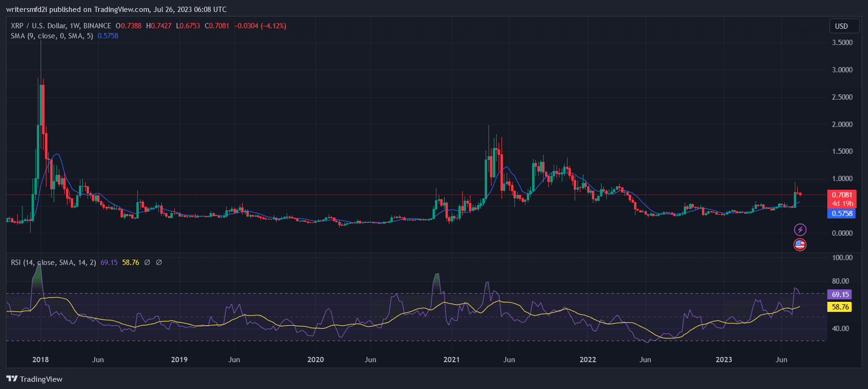Select the XRP / U.S. Dollar symbol title

pyautogui.click(x=61, y=26)
